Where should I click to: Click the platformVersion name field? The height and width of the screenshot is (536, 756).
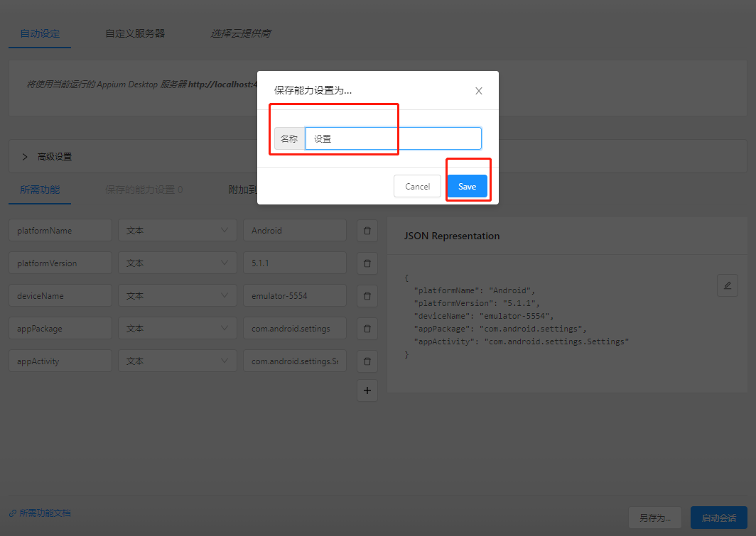pyautogui.click(x=60, y=263)
